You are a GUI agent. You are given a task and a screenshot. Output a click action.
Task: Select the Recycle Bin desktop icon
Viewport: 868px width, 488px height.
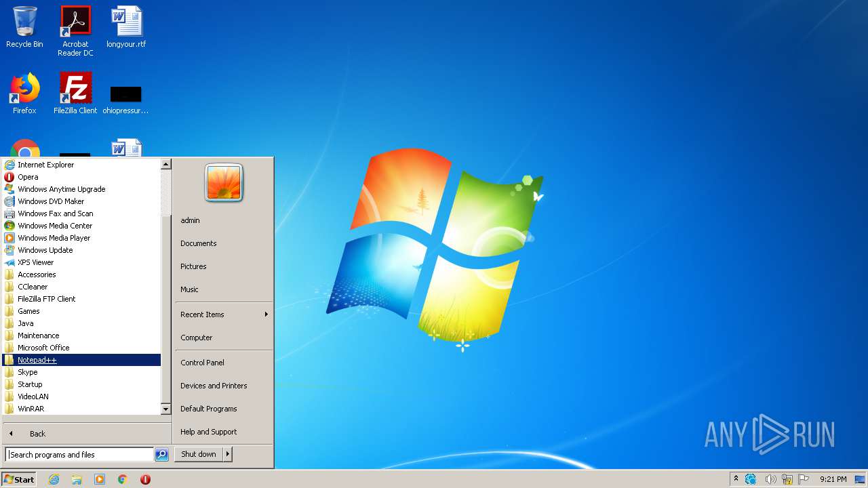[24, 28]
